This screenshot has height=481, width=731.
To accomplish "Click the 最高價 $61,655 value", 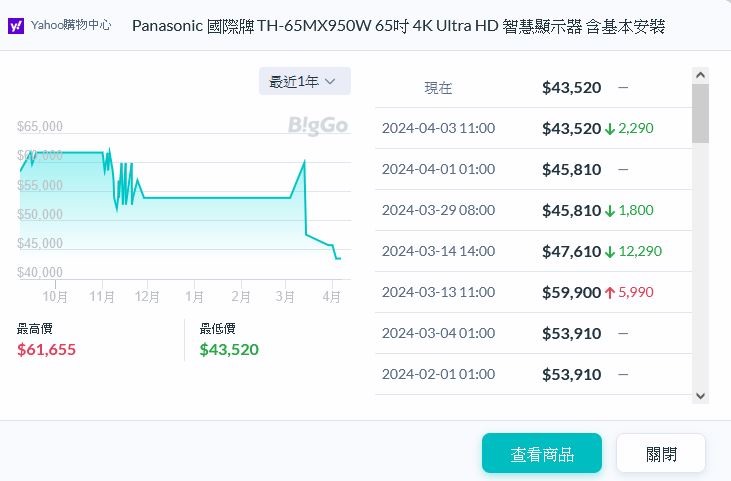I will tap(47, 349).
